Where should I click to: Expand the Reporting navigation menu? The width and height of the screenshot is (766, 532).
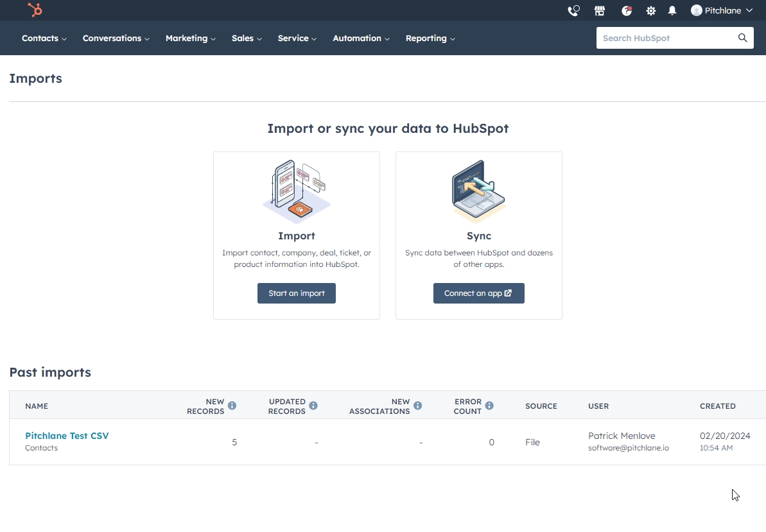tap(430, 39)
